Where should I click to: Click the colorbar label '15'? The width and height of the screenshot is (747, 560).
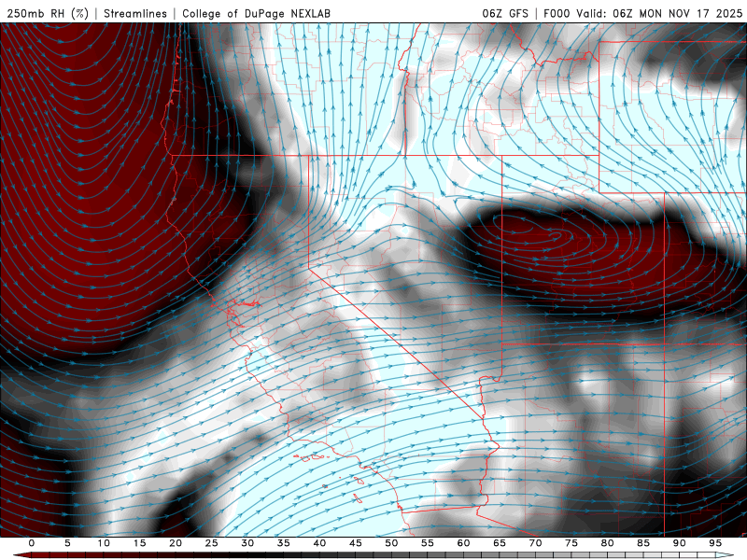[x=139, y=543]
